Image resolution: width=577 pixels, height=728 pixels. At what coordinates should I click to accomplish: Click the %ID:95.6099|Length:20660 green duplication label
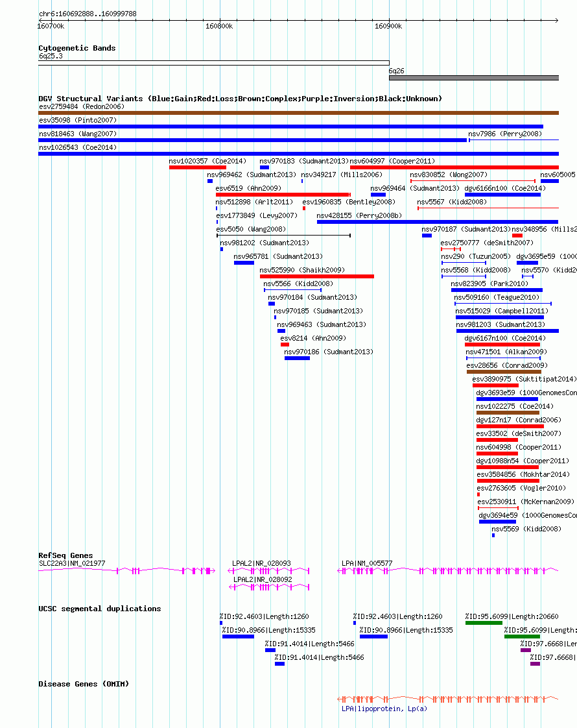(x=512, y=616)
